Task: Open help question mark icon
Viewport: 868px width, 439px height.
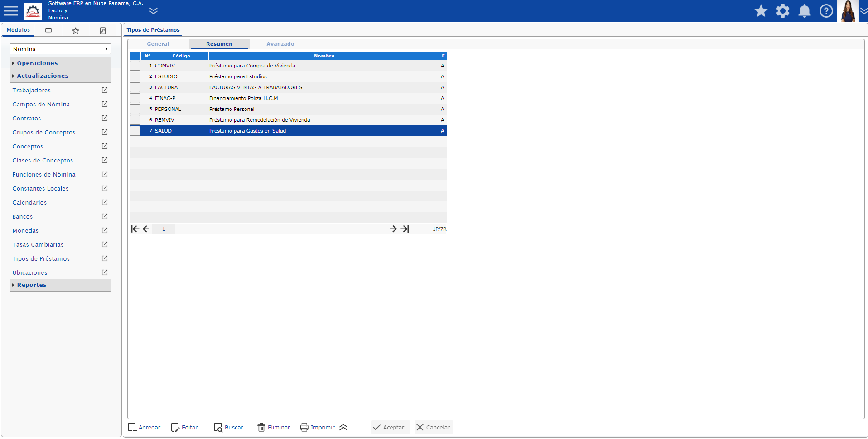Action: click(x=826, y=11)
